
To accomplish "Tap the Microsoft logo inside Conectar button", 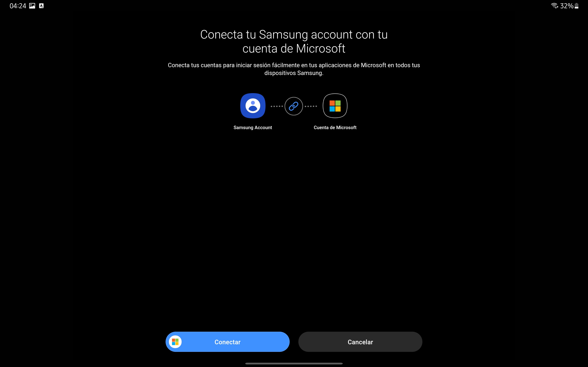I will pyautogui.click(x=175, y=342).
